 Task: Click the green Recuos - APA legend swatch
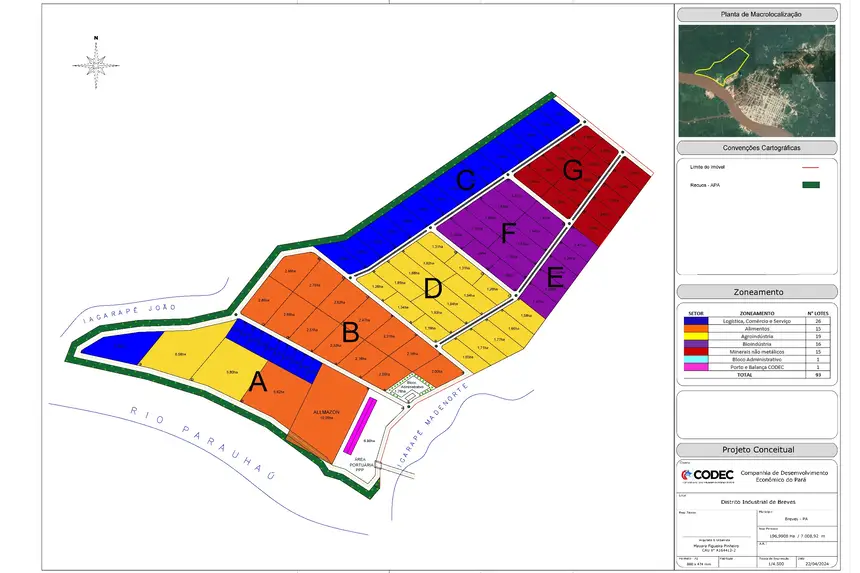click(x=812, y=184)
